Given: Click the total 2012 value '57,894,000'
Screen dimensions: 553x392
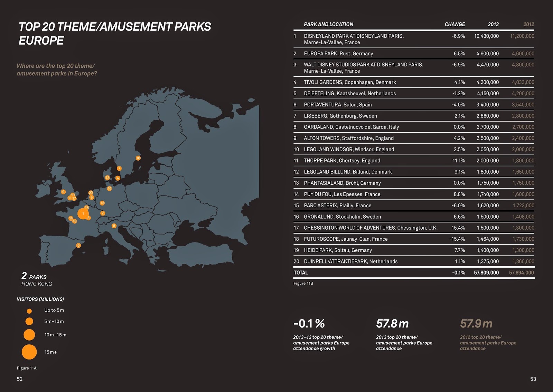Looking at the screenshot, I should coord(522,273).
